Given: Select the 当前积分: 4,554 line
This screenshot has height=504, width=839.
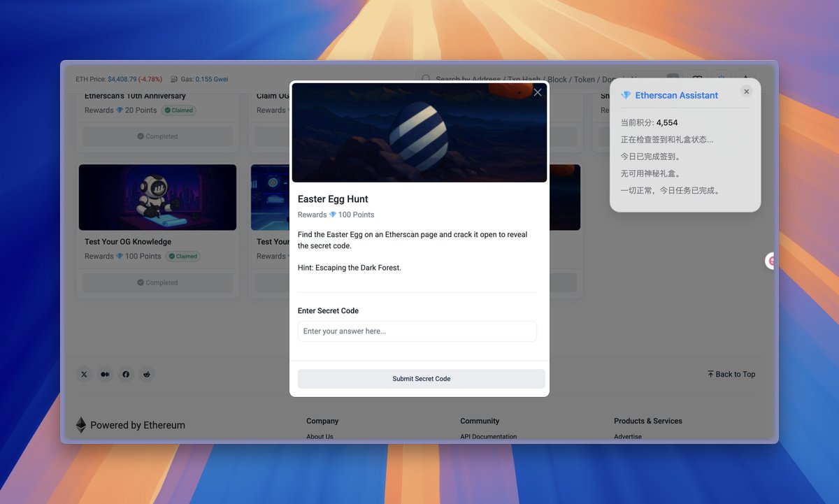Looking at the screenshot, I should pos(649,123).
